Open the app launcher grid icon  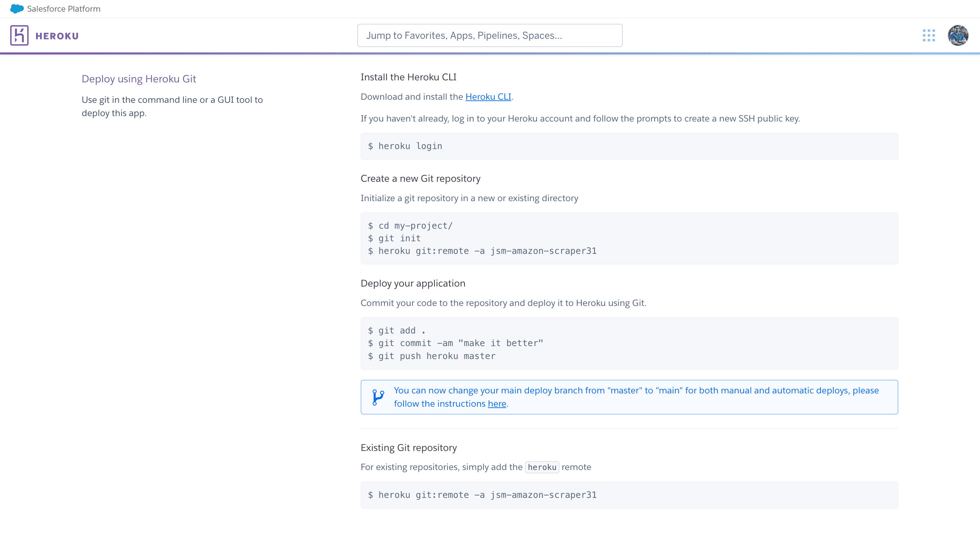tap(929, 35)
